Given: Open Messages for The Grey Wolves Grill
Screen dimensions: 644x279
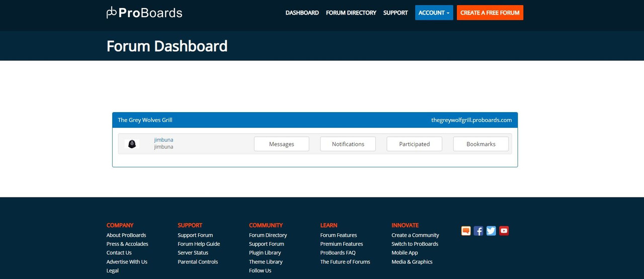Looking at the screenshot, I should pos(282,144).
